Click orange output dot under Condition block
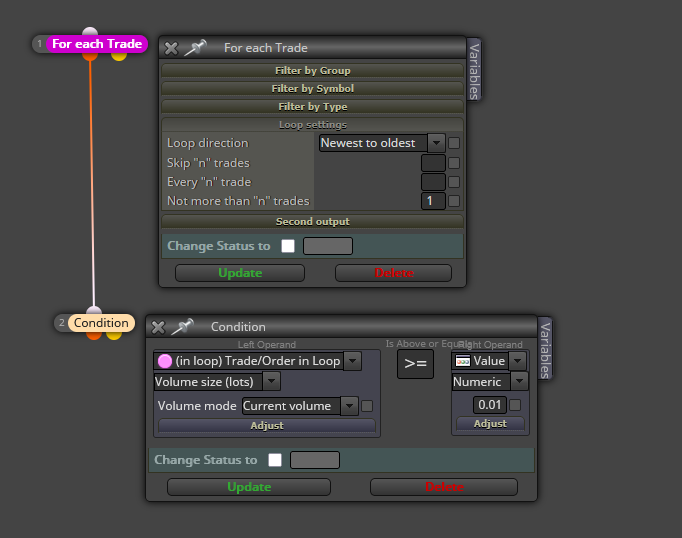Screen dimensions: 682x538 click(x=94, y=335)
